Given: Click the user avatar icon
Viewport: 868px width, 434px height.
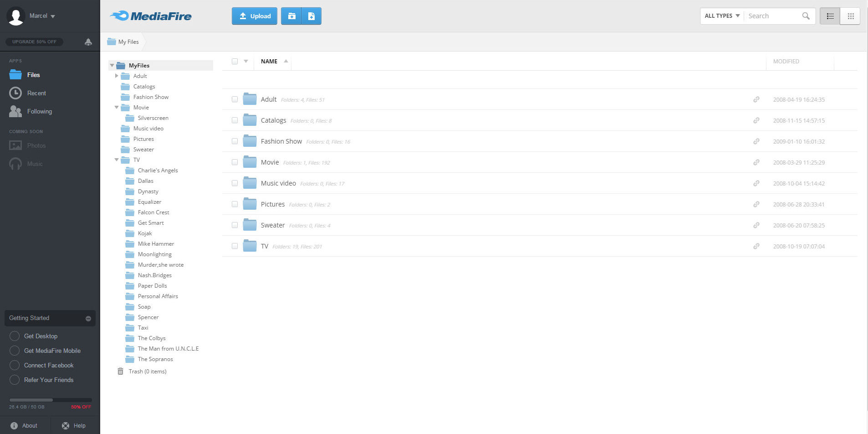Looking at the screenshot, I should (16, 16).
